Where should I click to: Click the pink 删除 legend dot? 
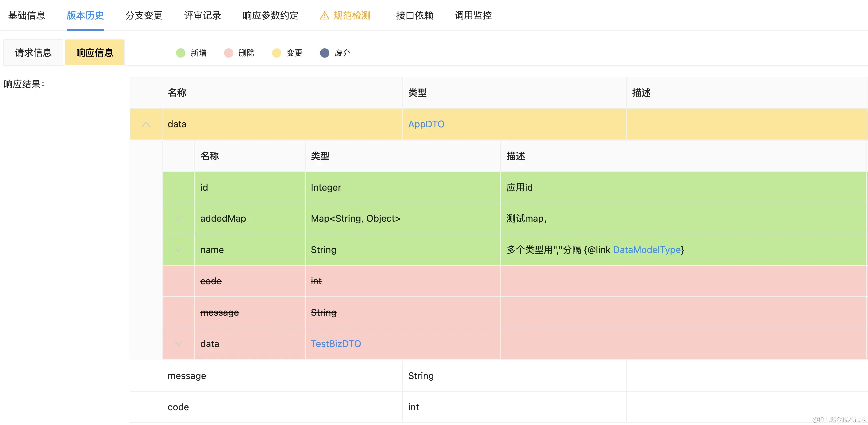228,53
